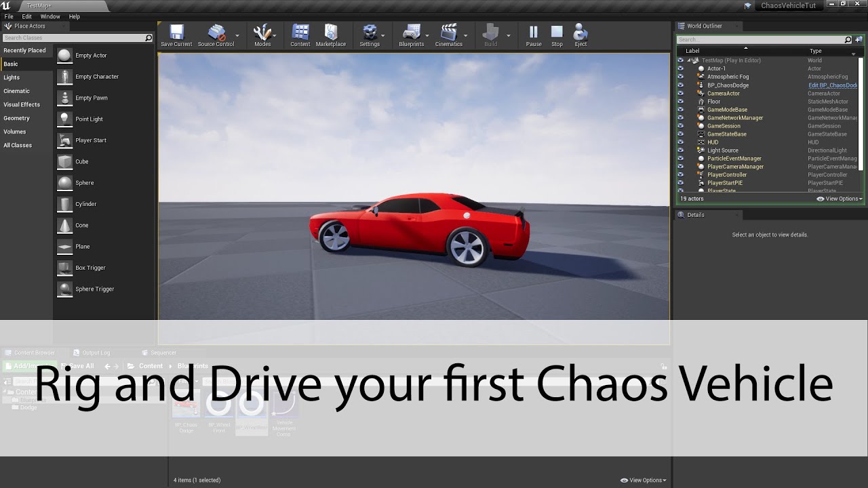This screenshot has height=488, width=868.
Task: Select the Empty Character icon
Action: [x=64, y=77]
